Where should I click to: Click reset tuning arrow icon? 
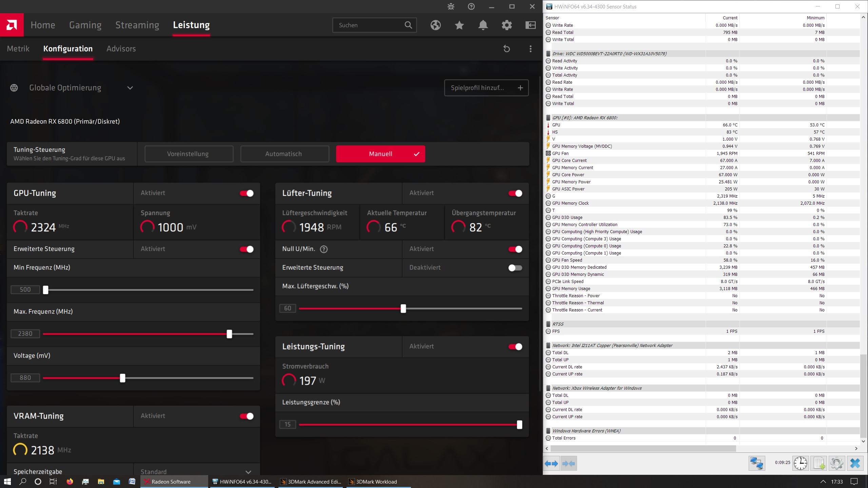click(x=507, y=49)
